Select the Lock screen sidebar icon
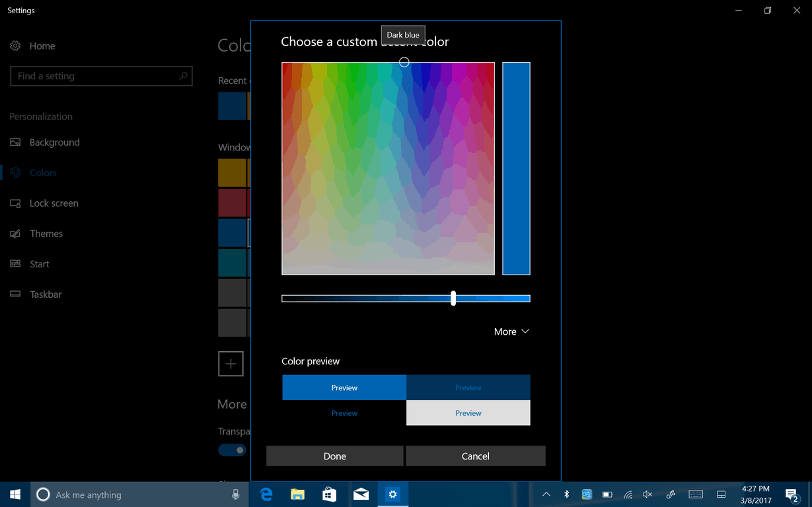The height and width of the screenshot is (507, 812). point(16,203)
